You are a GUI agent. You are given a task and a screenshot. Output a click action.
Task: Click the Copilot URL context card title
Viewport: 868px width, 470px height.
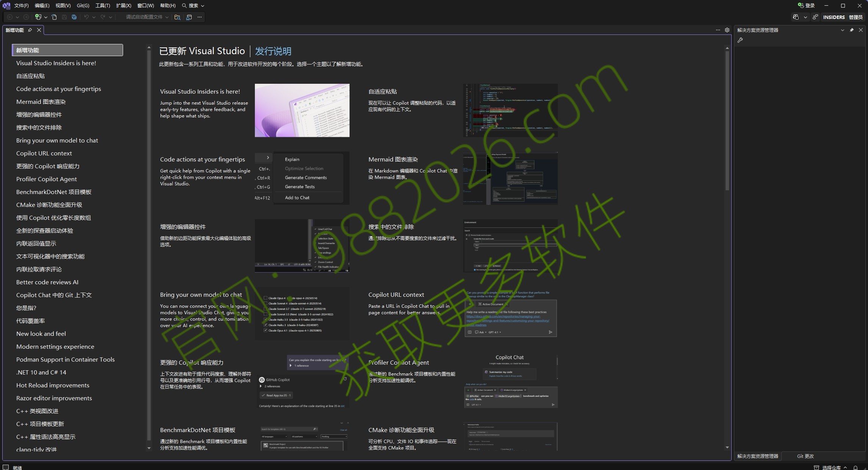(x=396, y=295)
